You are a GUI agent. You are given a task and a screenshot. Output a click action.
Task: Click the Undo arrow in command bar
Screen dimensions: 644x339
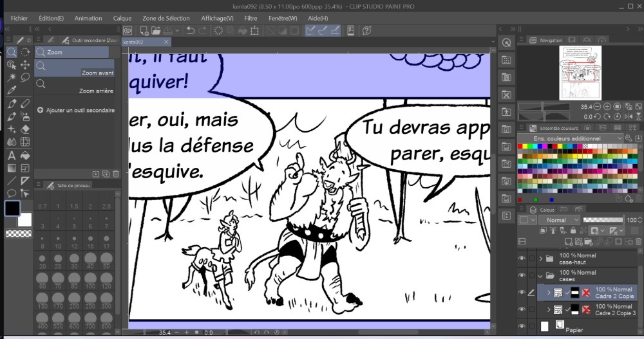(191, 30)
